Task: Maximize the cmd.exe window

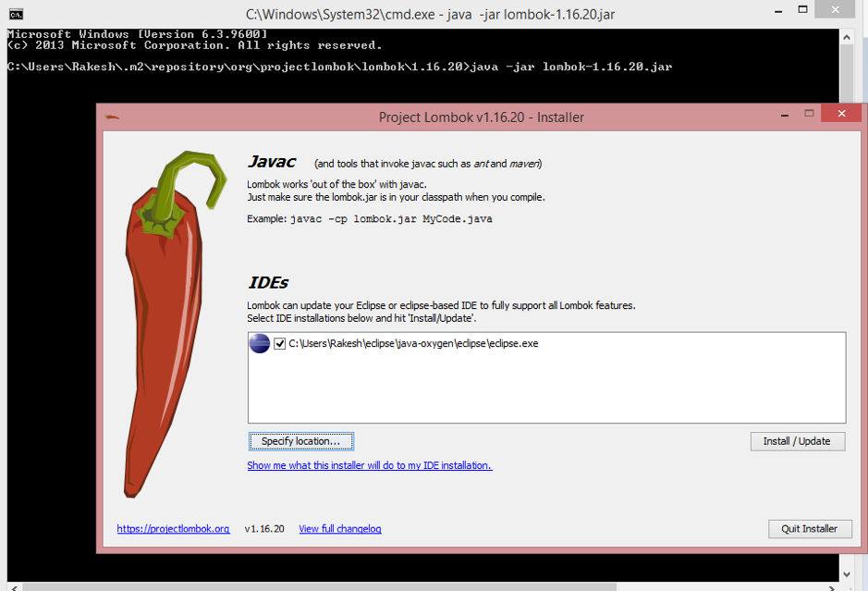Action: pos(802,9)
